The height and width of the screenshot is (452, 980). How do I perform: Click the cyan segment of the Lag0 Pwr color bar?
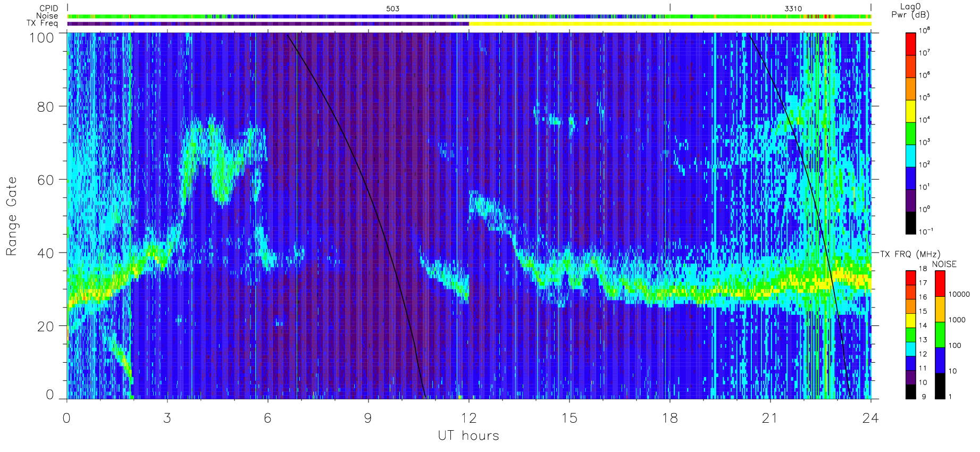(x=910, y=156)
